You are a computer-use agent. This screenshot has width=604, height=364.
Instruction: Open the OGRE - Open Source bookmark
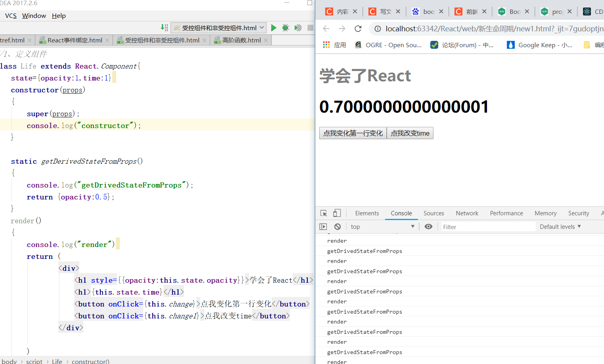388,45
